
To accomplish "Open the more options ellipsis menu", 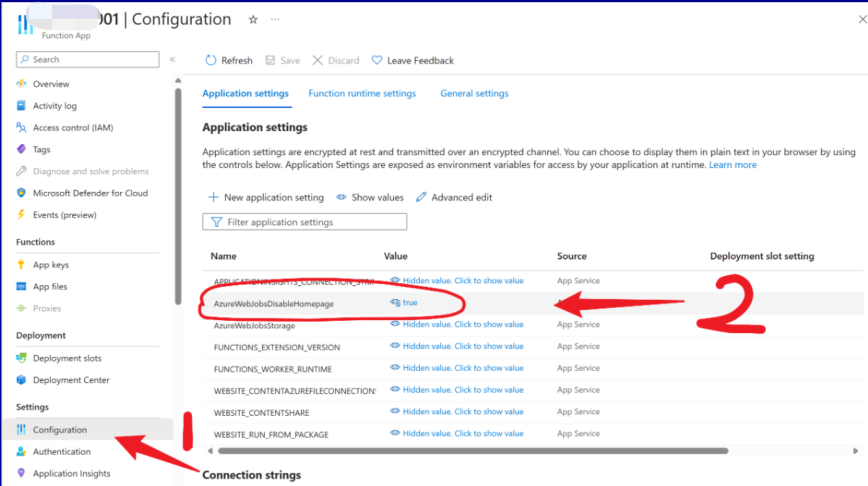I will (x=275, y=20).
